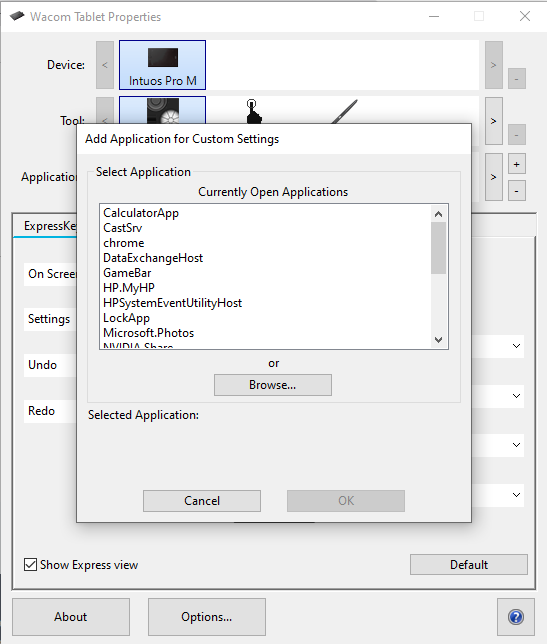Toggle the Show Express view checkbox
Screen dimensions: 547x644
(30, 564)
